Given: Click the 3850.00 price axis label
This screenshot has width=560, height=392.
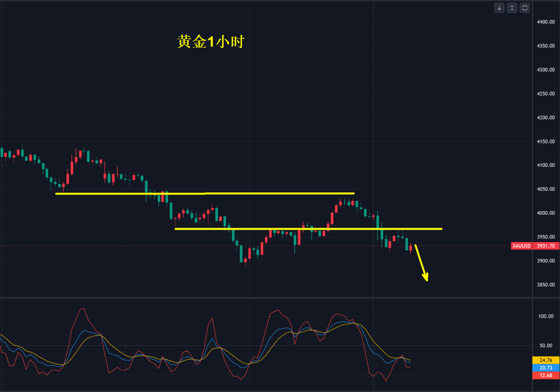Looking at the screenshot, I should [x=546, y=285].
